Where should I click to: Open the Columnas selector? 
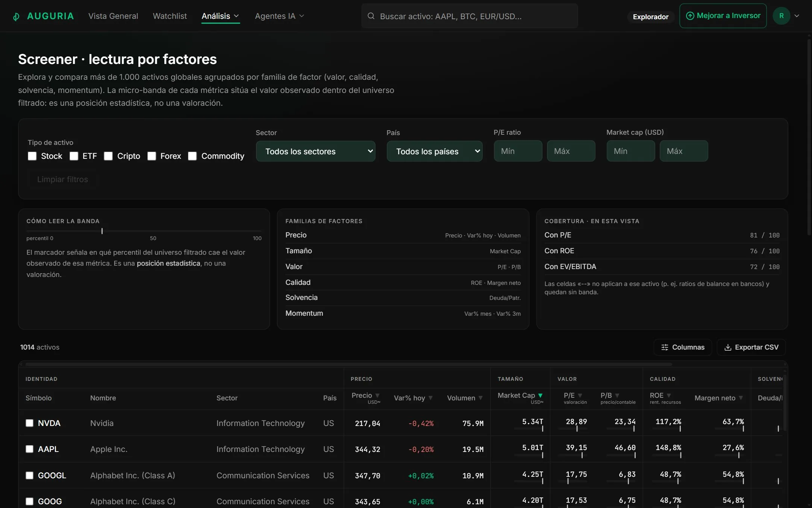(x=683, y=347)
